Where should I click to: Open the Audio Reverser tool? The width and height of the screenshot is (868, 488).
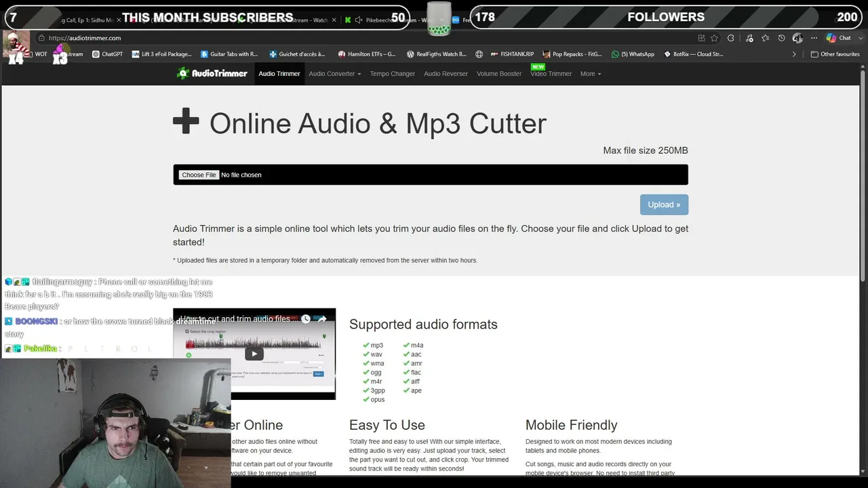(446, 74)
